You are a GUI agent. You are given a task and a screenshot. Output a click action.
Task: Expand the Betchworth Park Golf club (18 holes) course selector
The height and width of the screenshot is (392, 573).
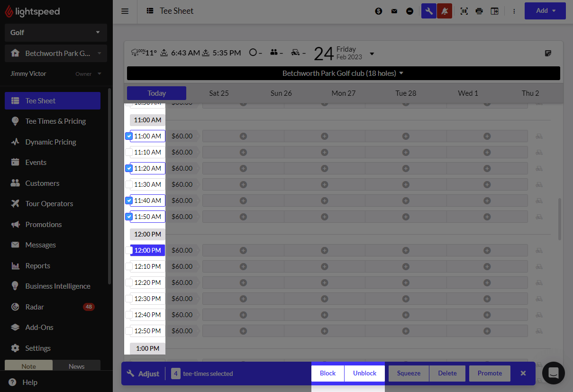(x=344, y=73)
